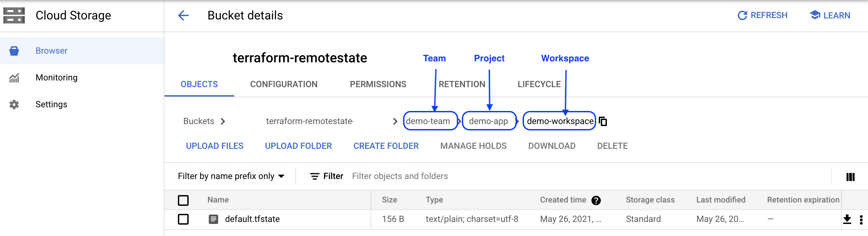Click Create Folder

tap(386, 146)
